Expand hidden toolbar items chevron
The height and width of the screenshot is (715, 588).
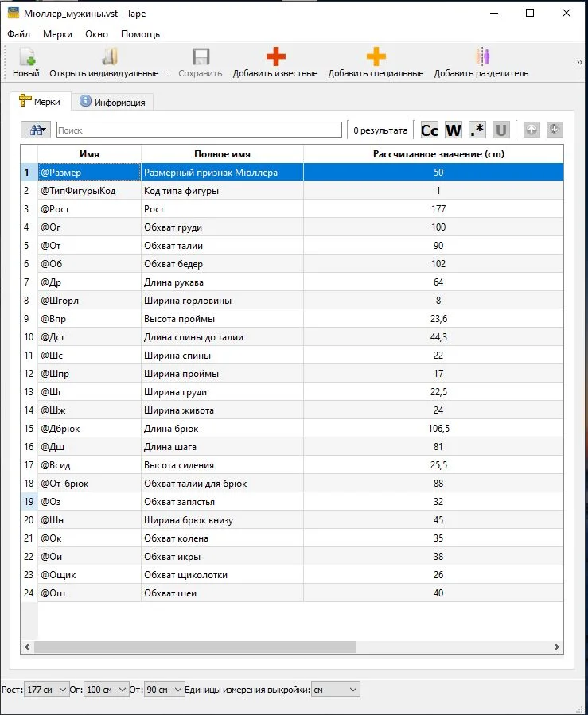point(579,63)
